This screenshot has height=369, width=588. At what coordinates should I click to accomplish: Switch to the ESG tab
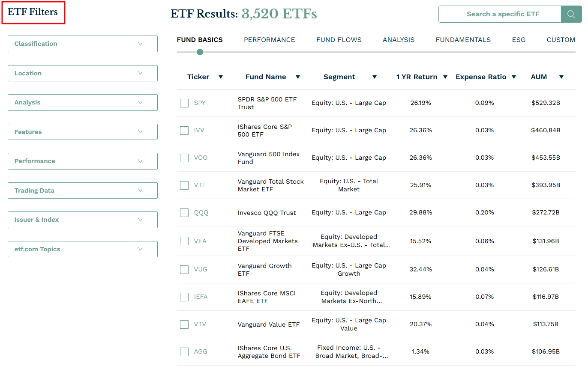point(519,40)
